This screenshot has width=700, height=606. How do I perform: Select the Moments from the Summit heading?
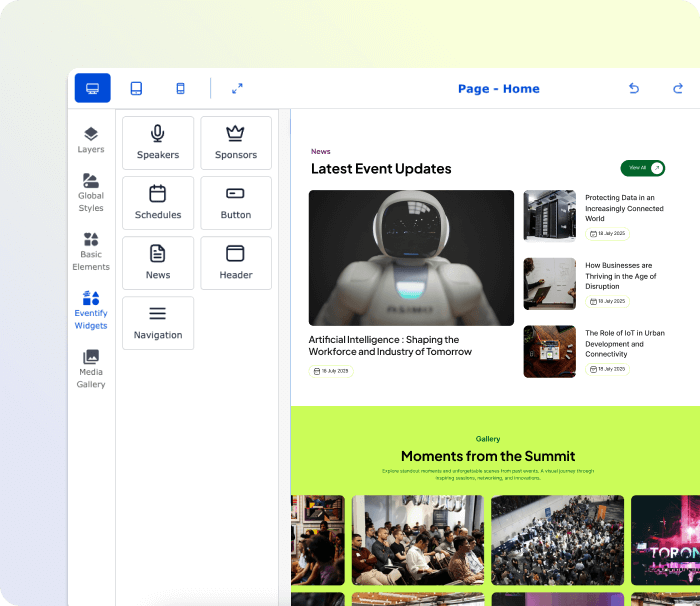click(x=488, y=456)
